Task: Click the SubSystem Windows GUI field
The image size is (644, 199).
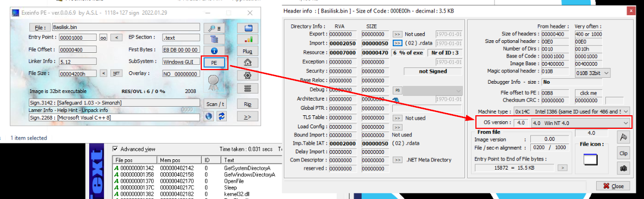Action: pyautogui.click(x=181, y=61)
